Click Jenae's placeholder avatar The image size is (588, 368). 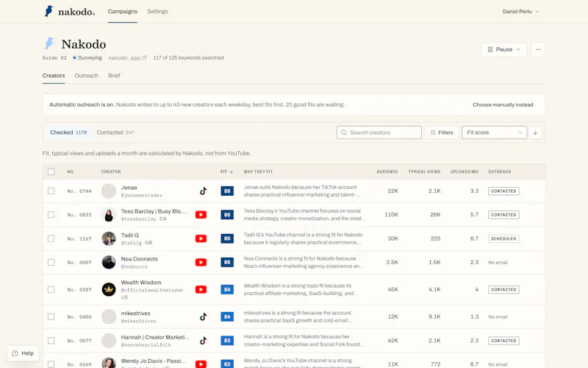(109, 191)
